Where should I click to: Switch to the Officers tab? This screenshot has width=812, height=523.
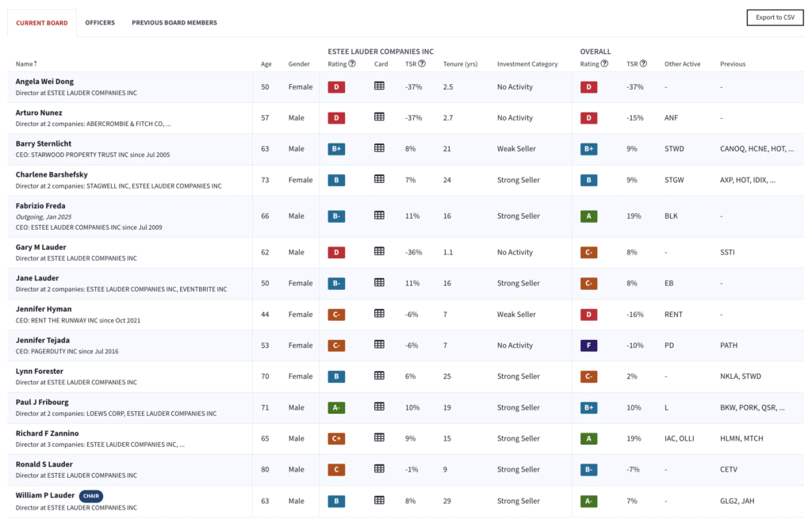point(100,23)
